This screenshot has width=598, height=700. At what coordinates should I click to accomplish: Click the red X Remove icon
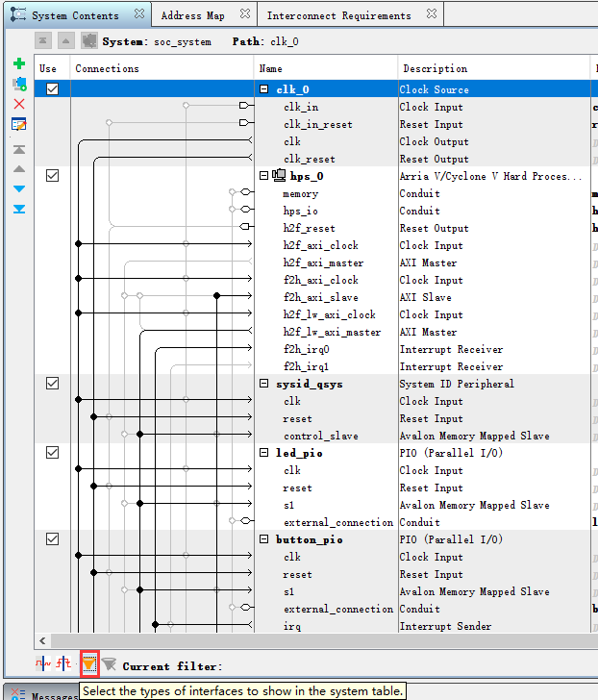coord(18,104)
